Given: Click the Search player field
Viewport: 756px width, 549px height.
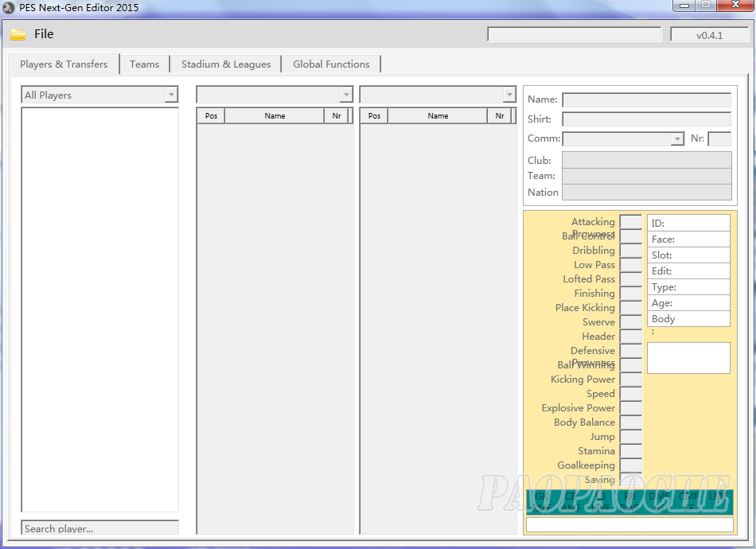Looking at the screenshot, I should click(x=99, y=528).
